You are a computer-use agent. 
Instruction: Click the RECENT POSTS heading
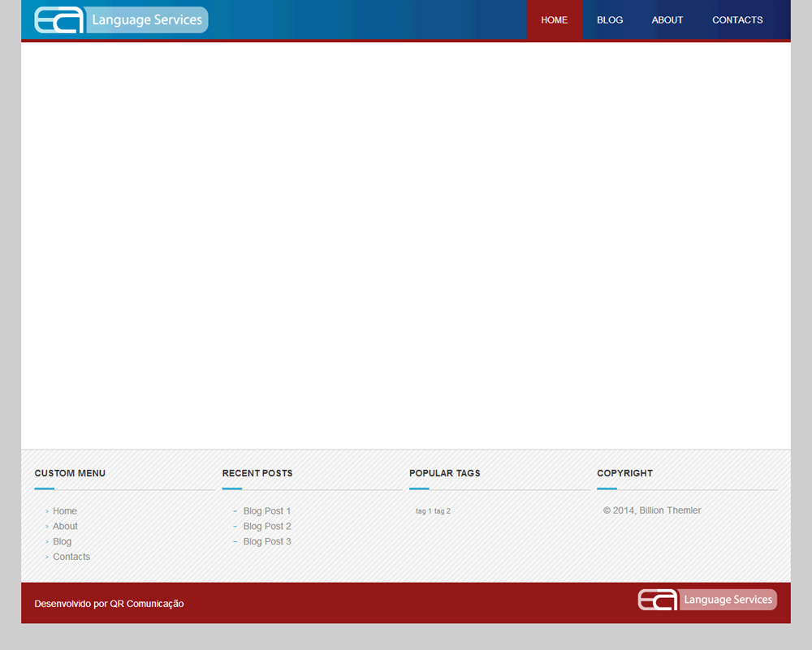[x=257, y=474]
